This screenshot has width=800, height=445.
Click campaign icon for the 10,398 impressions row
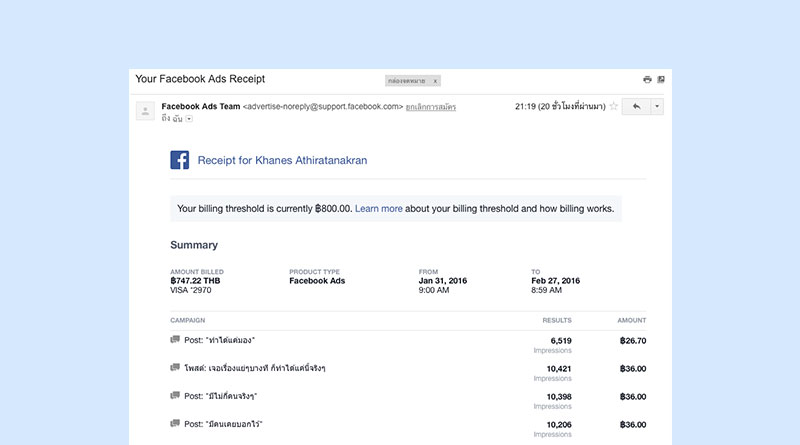pyautogui.click(x=175, y=395)
